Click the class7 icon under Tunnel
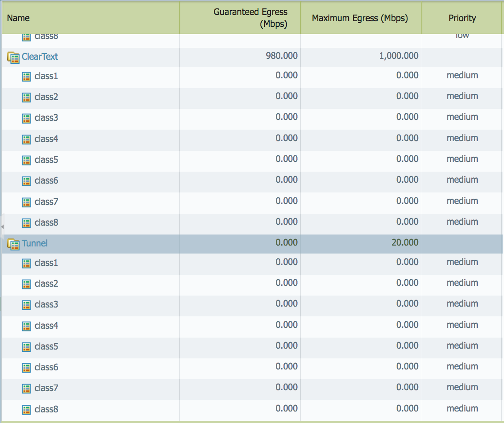Screen dimensions: 504x423 27,388
